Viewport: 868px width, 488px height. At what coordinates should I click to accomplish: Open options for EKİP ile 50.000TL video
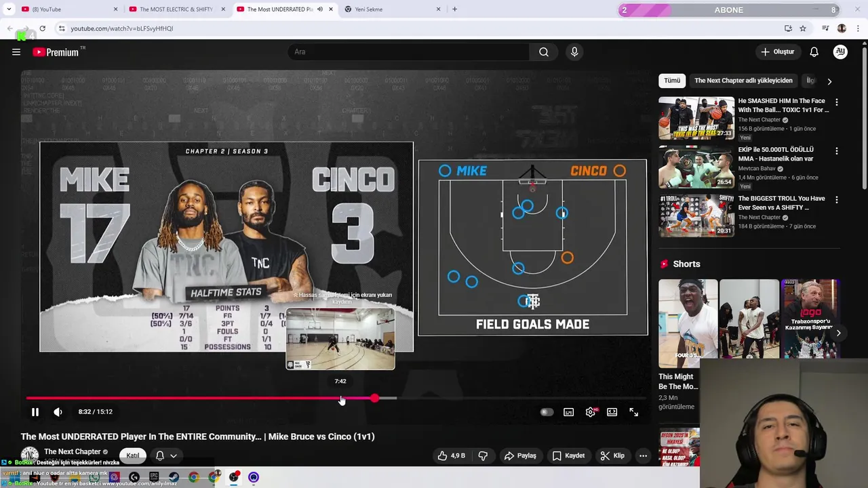click(836, 151)
